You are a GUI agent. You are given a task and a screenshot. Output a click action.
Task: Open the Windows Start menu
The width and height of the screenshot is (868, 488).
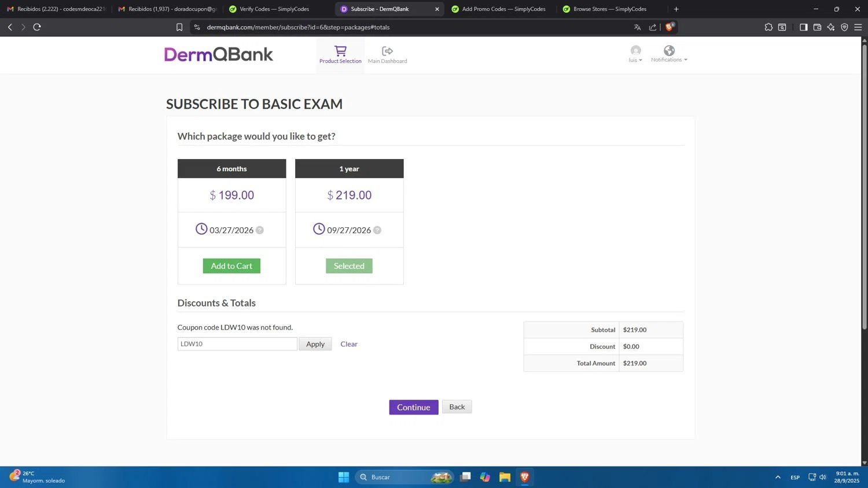click(x=344, y=477)
